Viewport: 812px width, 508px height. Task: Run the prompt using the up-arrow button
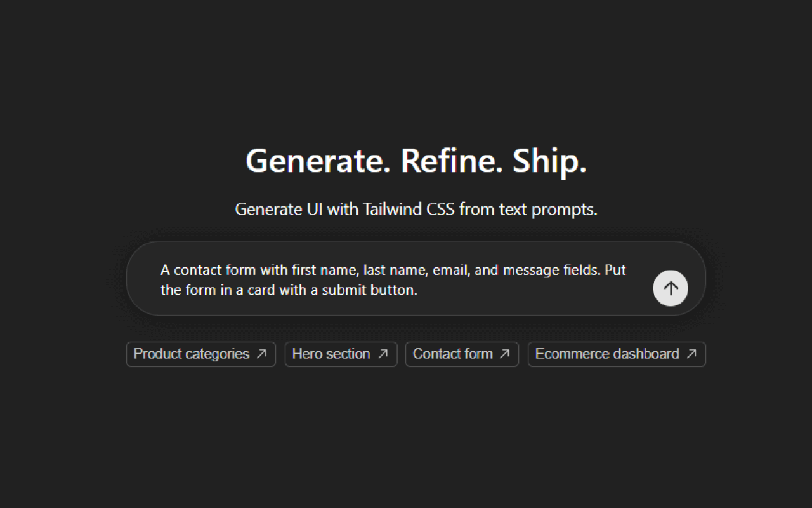coord(671,288)
